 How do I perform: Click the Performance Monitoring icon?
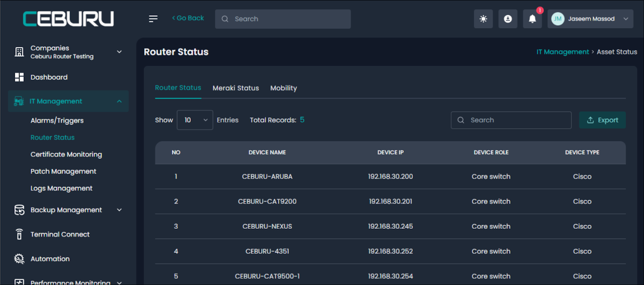[19, 282]
